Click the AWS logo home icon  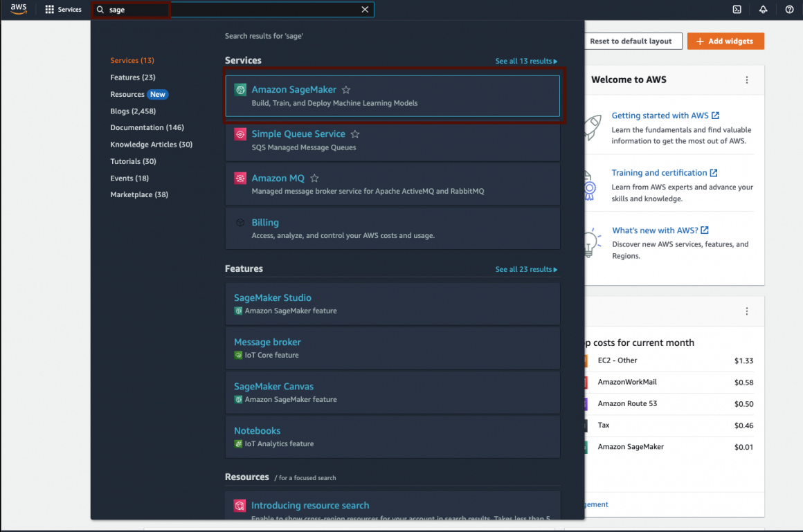pos(19,9)
